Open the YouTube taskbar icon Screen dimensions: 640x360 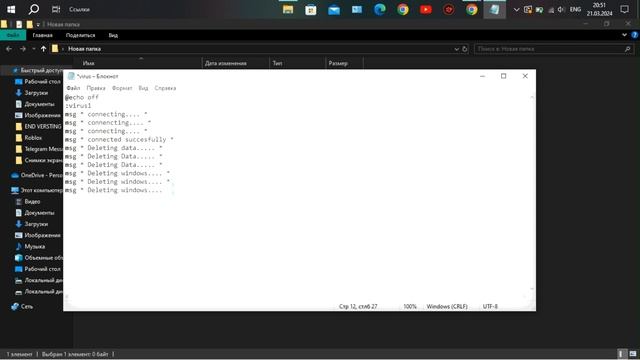click(x=426, y=9)
